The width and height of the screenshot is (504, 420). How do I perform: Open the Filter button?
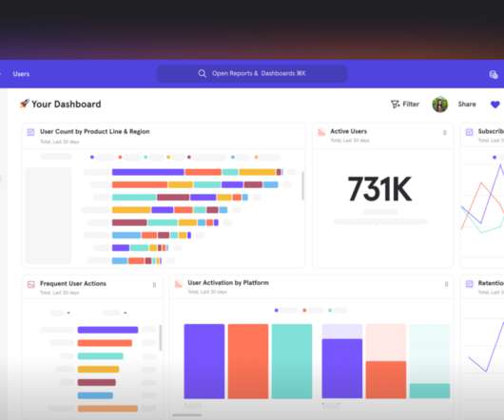pyautogui.click(x=405, y=104)
